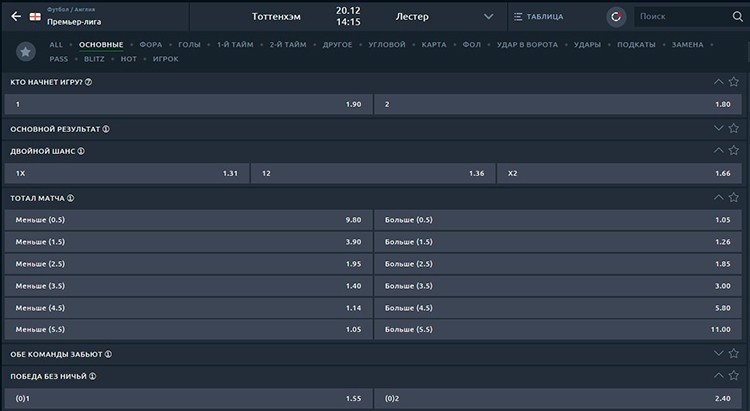This screenshot has height=411, width=750.
Task: Favorite the Основной результат market star
Action: (x=733, y=128)
